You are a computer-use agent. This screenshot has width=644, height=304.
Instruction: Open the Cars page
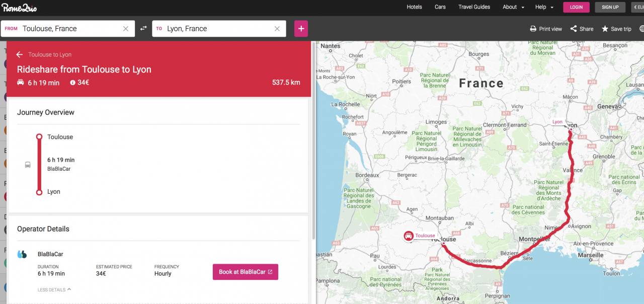440,7
